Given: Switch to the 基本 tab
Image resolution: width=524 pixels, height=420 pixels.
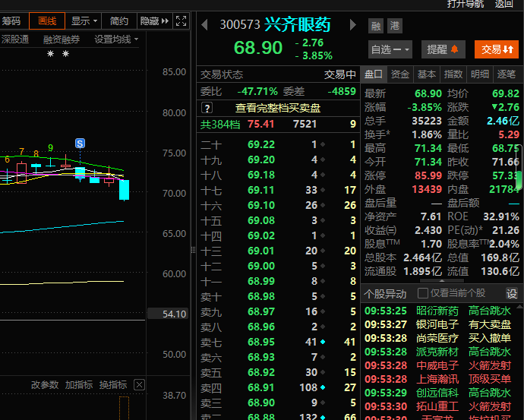Looking at the screenshot, I should (x=427, y=74).
